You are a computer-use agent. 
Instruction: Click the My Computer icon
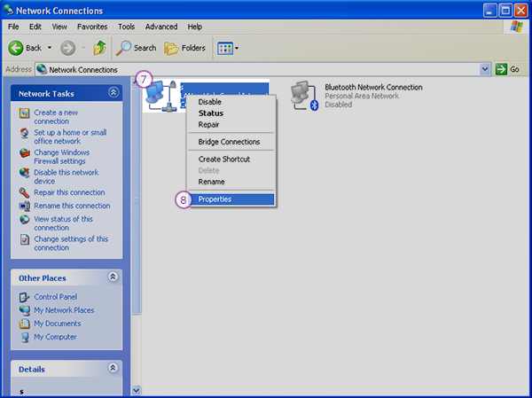(x=24, y=337)
